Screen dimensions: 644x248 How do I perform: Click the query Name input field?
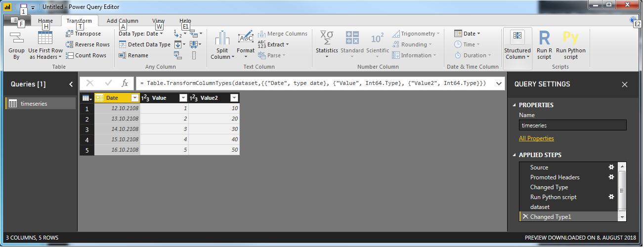[x=572, y=125]
